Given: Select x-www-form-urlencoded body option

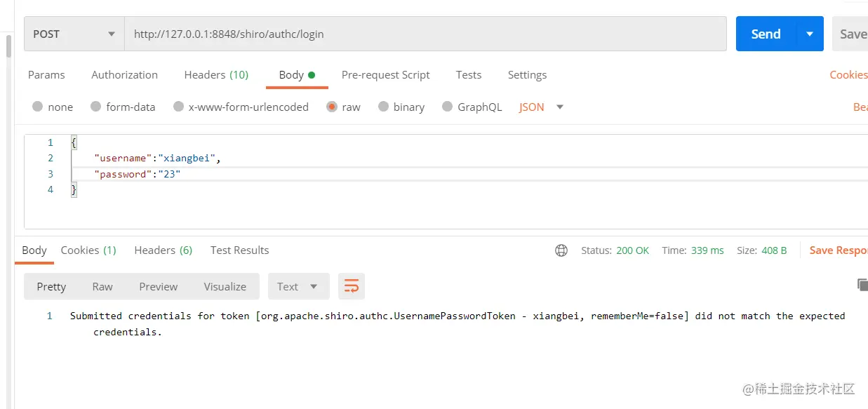Looking at the screenshot, I should pyautogui.click(x=178, y=107).
